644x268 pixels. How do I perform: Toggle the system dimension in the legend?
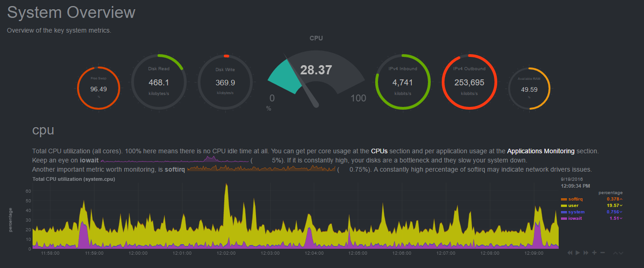pyautogui.click(x=577, y=212)
